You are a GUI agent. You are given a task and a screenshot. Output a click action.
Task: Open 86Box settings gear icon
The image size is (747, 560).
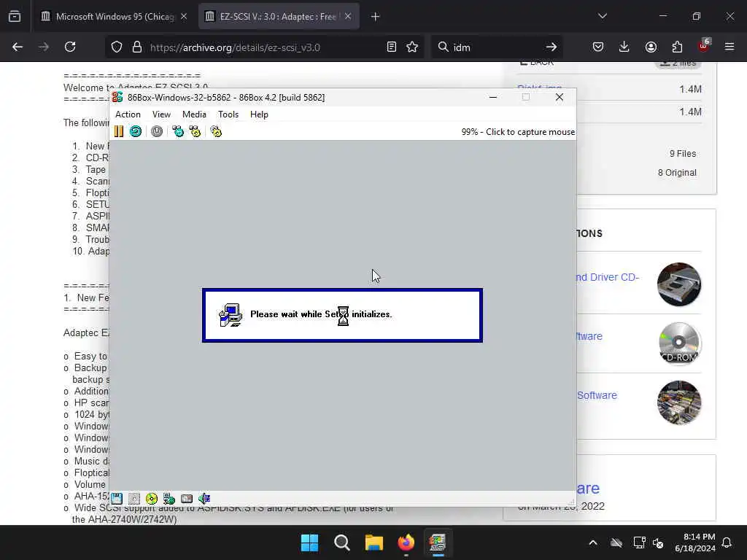click(x=216, y=131)
